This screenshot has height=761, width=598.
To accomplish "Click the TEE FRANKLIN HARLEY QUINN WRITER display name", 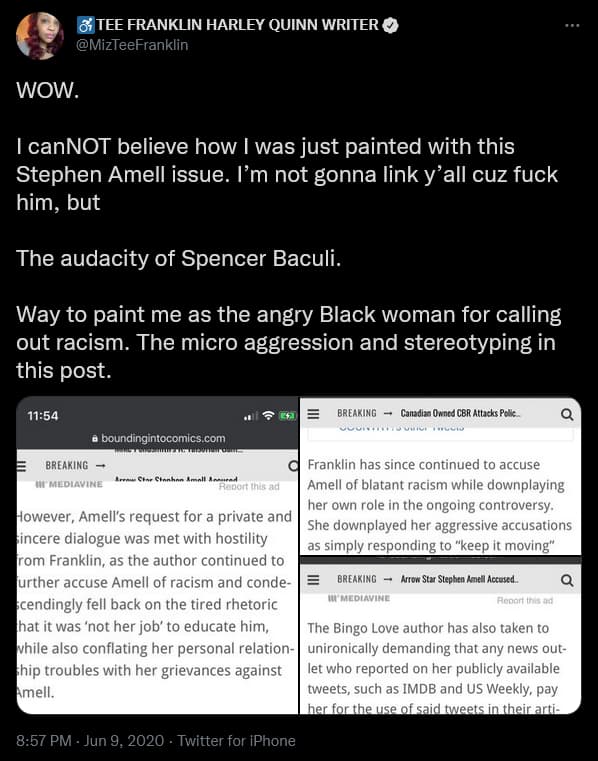I will point(237,25).
